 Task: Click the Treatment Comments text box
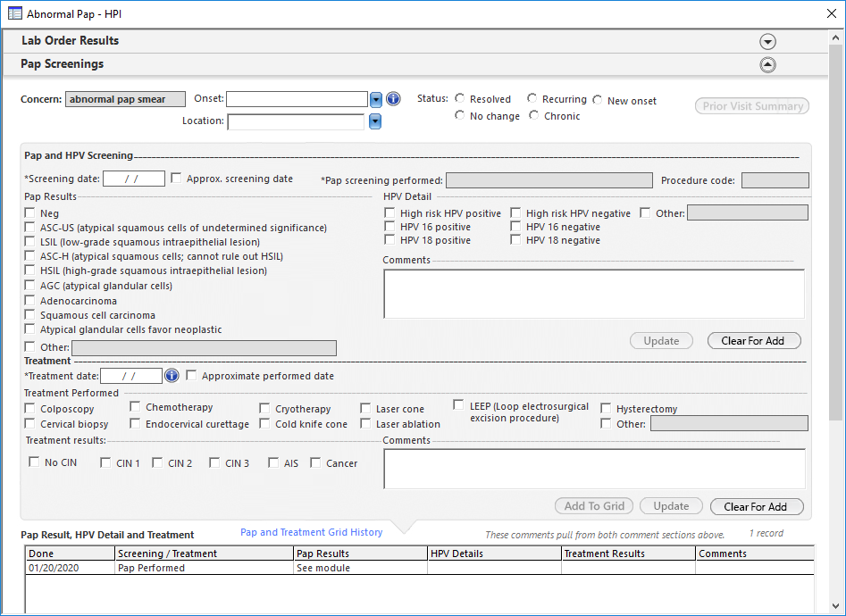tap(595, 469)
